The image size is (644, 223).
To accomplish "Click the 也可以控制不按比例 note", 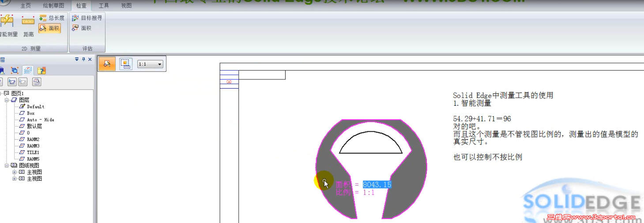I will pyautogui.click(x=488, y=157).
